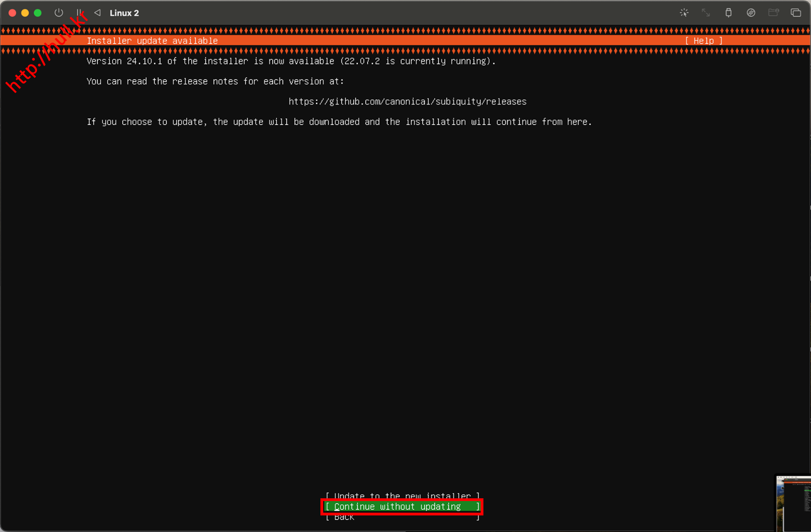Open the installer Help menu

pos(704,41)
